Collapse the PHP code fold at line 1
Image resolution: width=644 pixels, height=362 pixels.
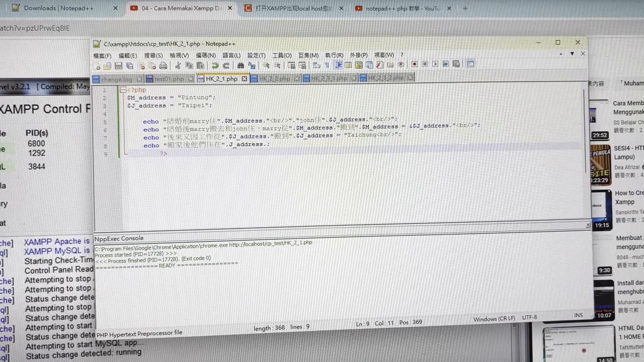tap(123, 89)
